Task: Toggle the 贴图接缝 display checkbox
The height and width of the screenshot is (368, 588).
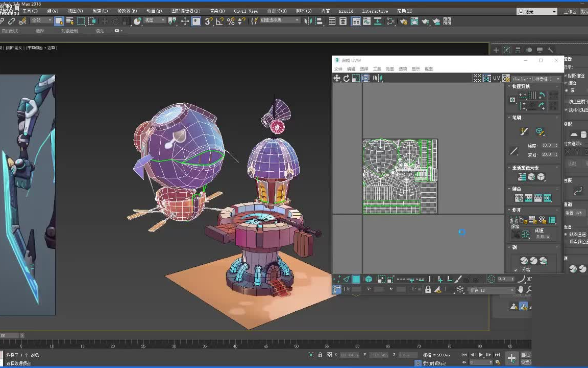Action: tap(567, 76)
